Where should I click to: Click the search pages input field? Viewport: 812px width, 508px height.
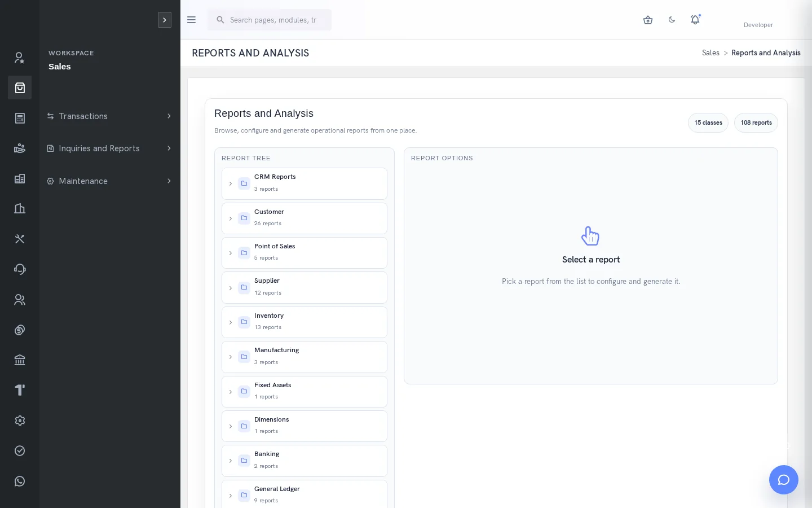270,20
